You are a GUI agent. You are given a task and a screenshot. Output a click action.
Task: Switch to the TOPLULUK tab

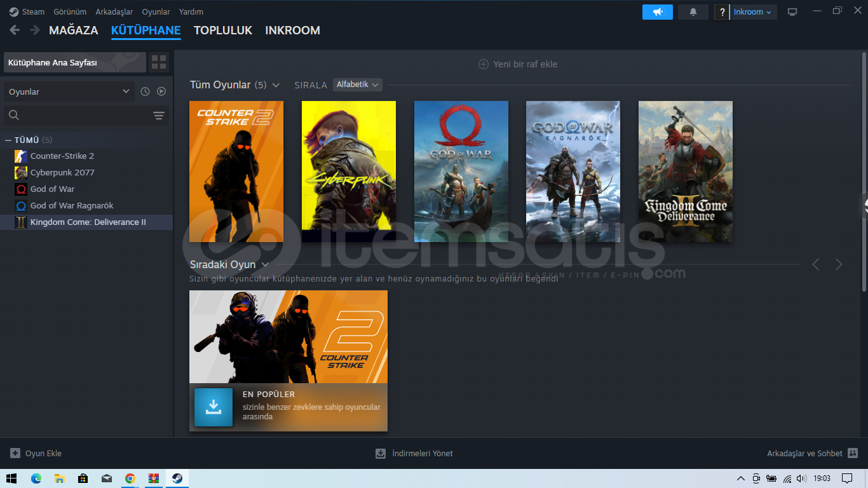pyautogui.click(x=223, y=30)
